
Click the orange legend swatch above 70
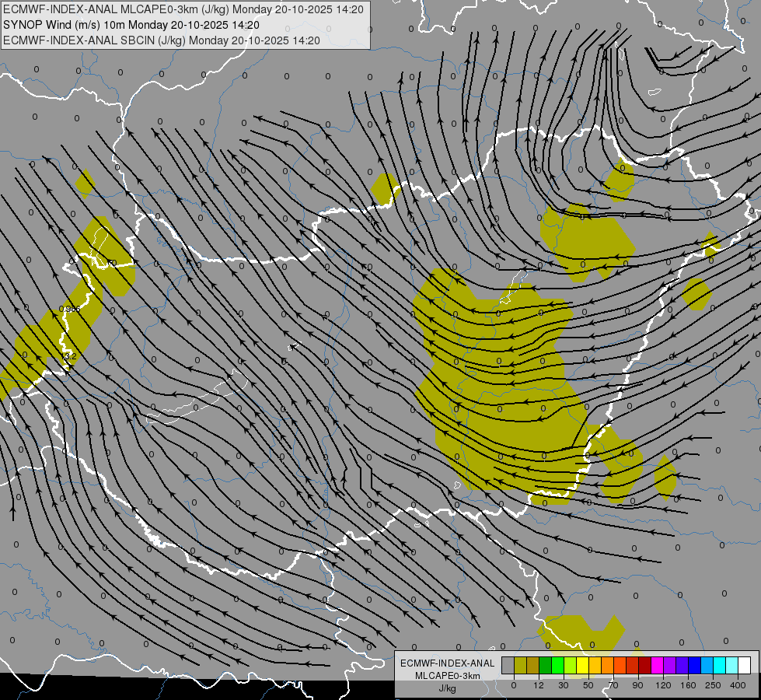click(x=608, y=665)
